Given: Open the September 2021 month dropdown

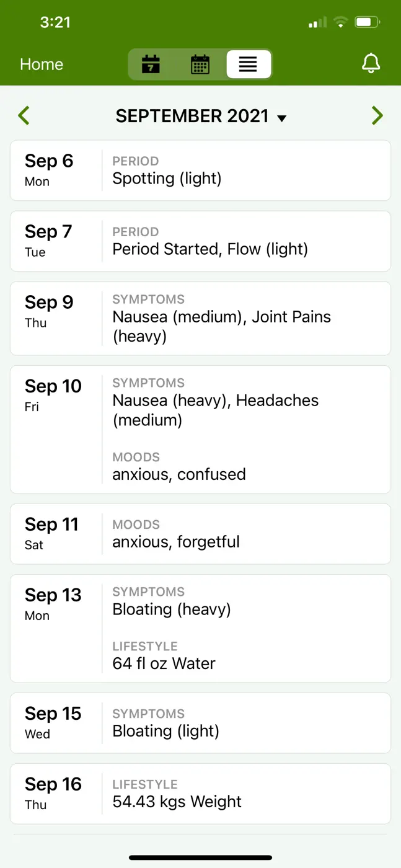Looking at the screenshot, I should coord(201,116).
